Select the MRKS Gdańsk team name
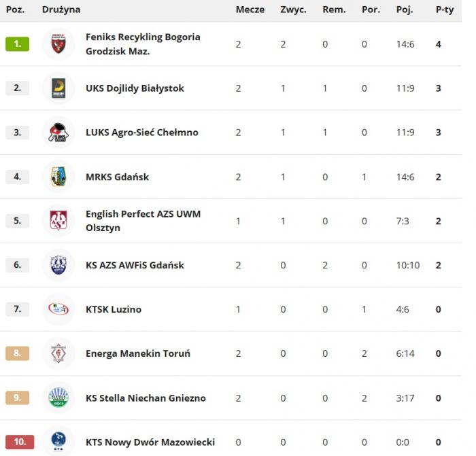Screen dimensions: 476x456 pyautogui.click(x=117, y=177)
